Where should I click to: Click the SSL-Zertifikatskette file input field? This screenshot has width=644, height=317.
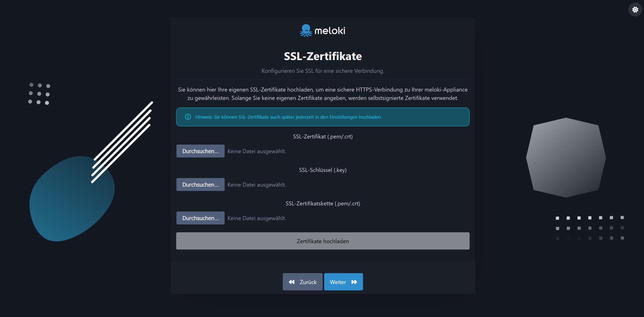pos(257,218)
